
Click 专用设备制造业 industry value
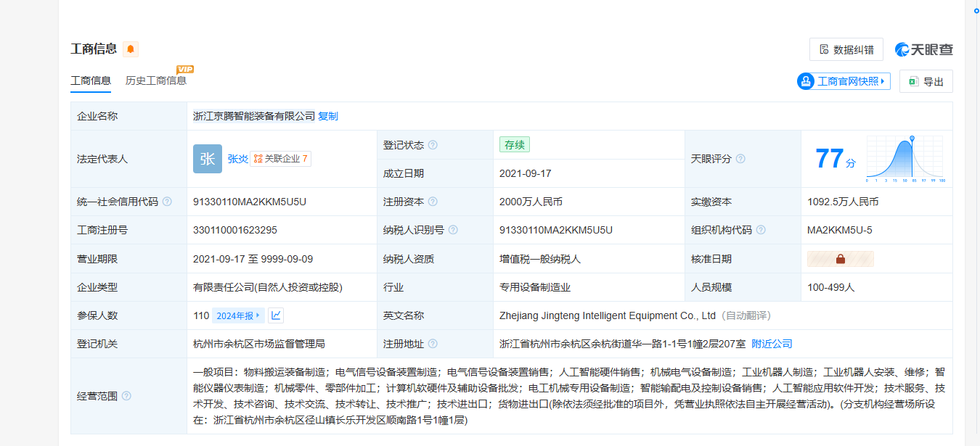pyautogui.click(x=535, y=287)
